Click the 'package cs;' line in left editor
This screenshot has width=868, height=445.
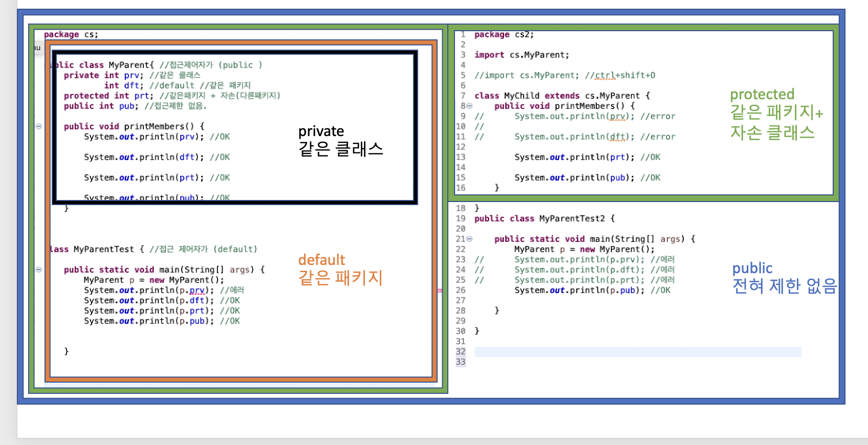coord(71,34)
